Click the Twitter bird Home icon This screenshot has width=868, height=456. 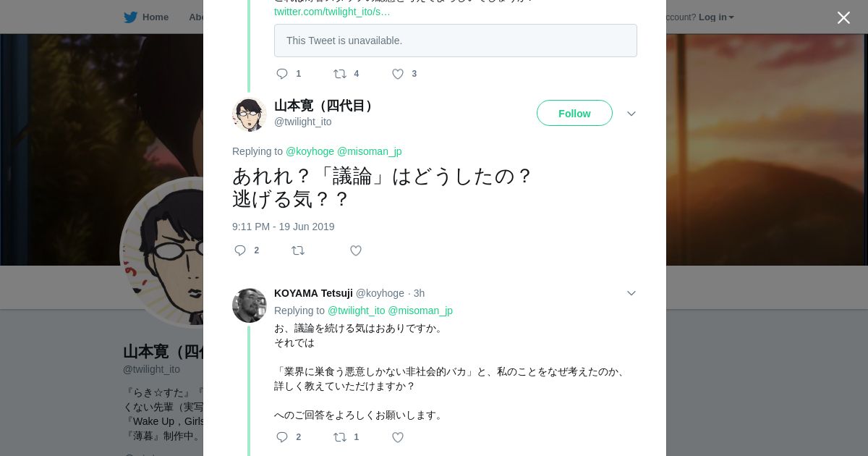tap(130, 17)
